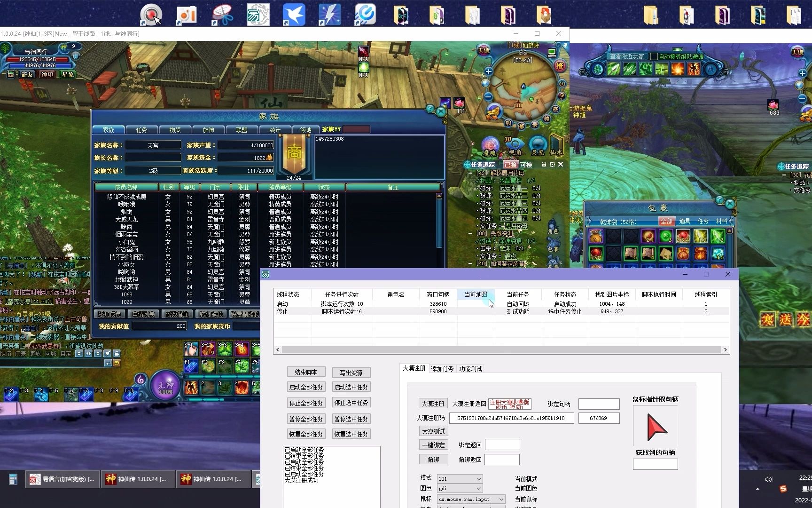The height and width of the screenshot is (508, 812).
Task: Close the 包裹 inventory panel
Action: pyautogui.click(x=730, y=204)
